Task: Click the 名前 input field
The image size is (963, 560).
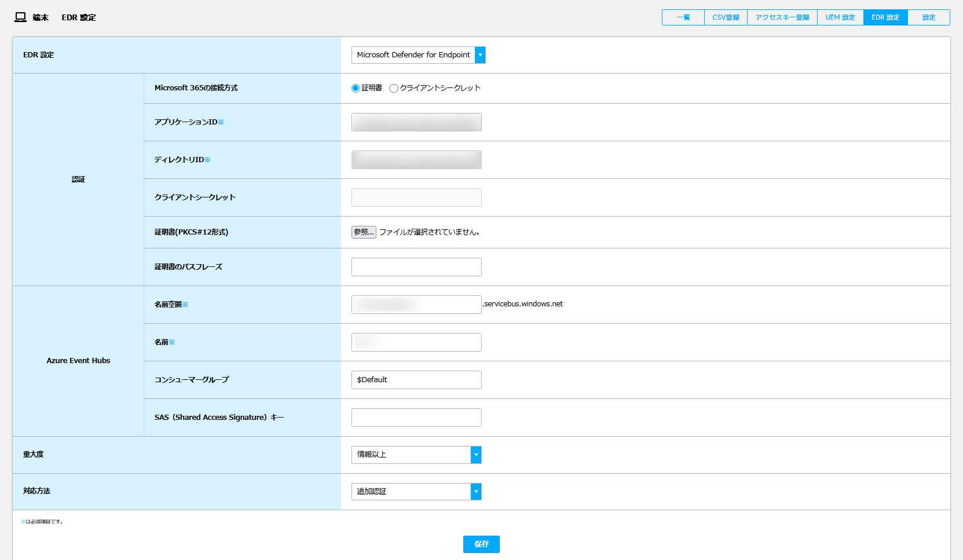Action: (416, 342)
